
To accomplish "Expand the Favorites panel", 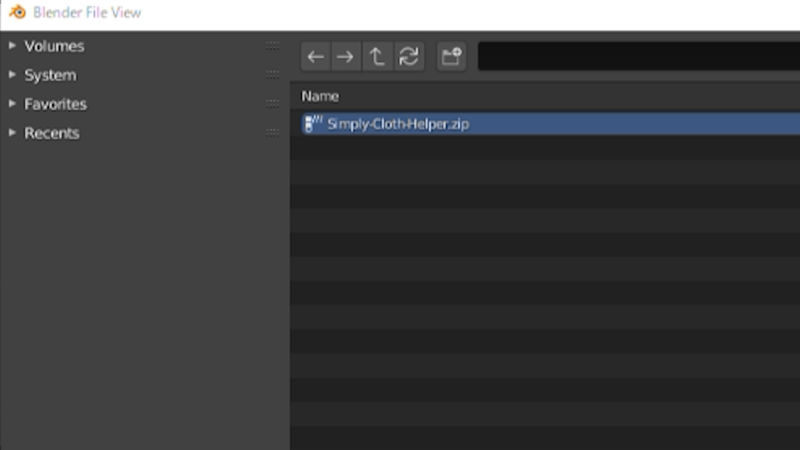I will (x=12, y=104).
